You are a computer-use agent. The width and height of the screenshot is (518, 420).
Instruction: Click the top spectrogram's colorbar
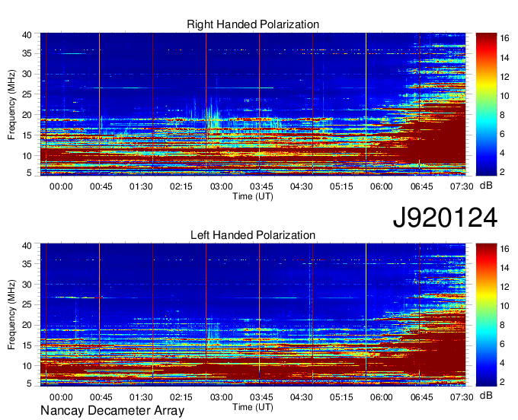486,104
